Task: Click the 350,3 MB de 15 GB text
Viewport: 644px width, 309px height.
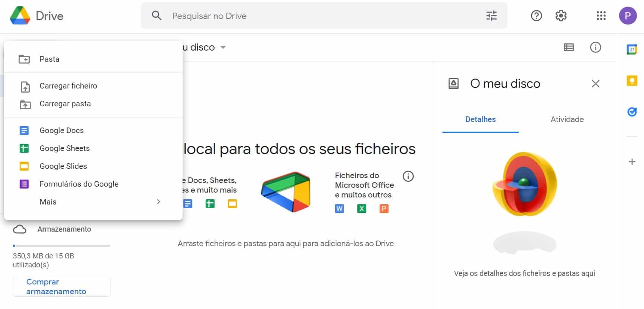Action: click(44, 256)
